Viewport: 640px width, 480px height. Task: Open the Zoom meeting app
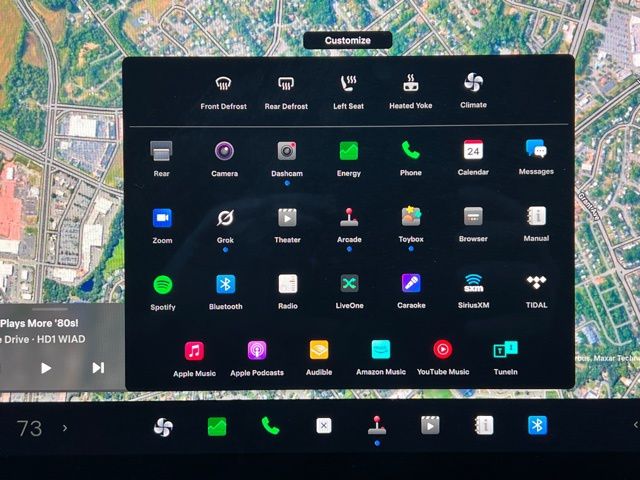(162, 218)
